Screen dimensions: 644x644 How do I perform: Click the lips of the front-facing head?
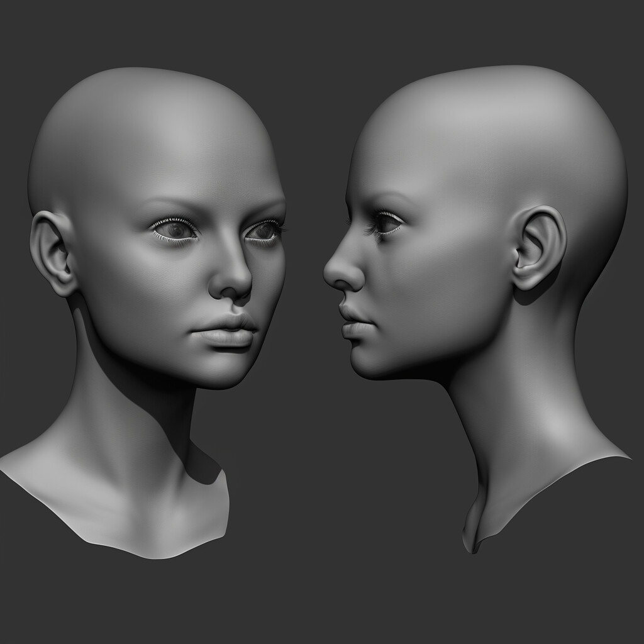220,336
